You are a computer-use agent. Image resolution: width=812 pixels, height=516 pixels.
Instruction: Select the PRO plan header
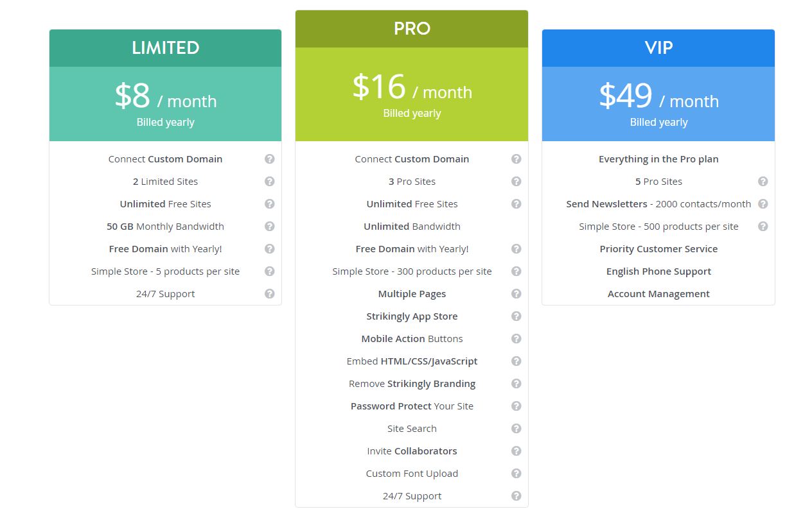pos(412,29)
